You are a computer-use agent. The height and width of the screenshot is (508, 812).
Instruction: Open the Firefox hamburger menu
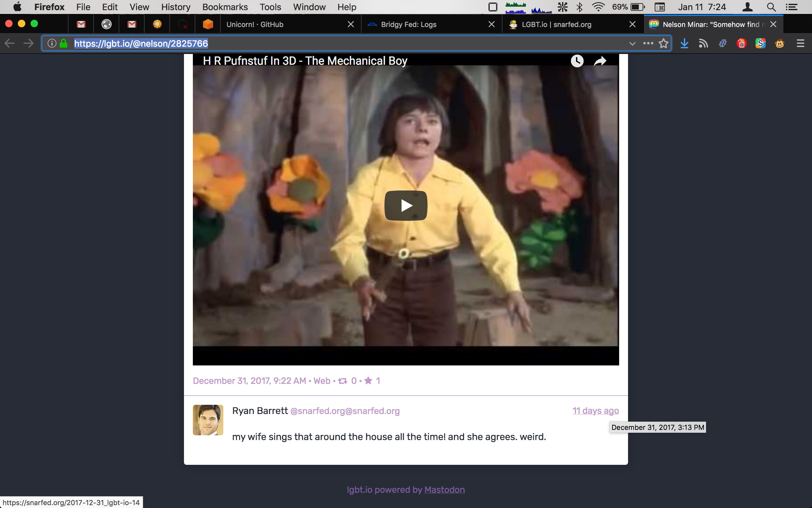801,43
